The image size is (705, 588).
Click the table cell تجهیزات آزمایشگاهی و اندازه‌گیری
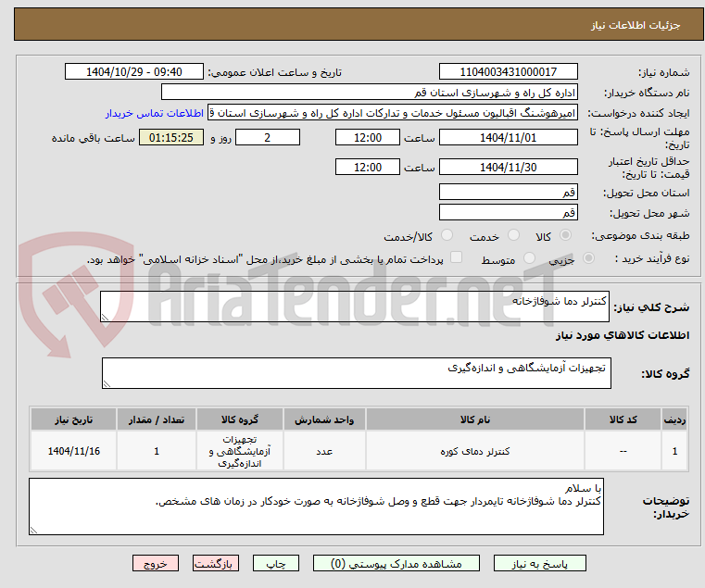pos(240,451)
